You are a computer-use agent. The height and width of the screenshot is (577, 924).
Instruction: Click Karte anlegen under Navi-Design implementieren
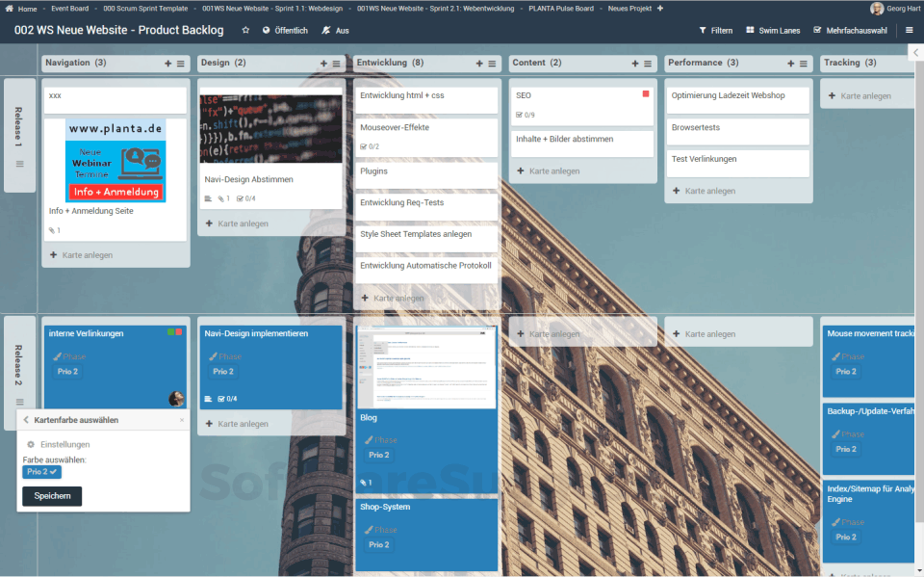coord(237,424)
